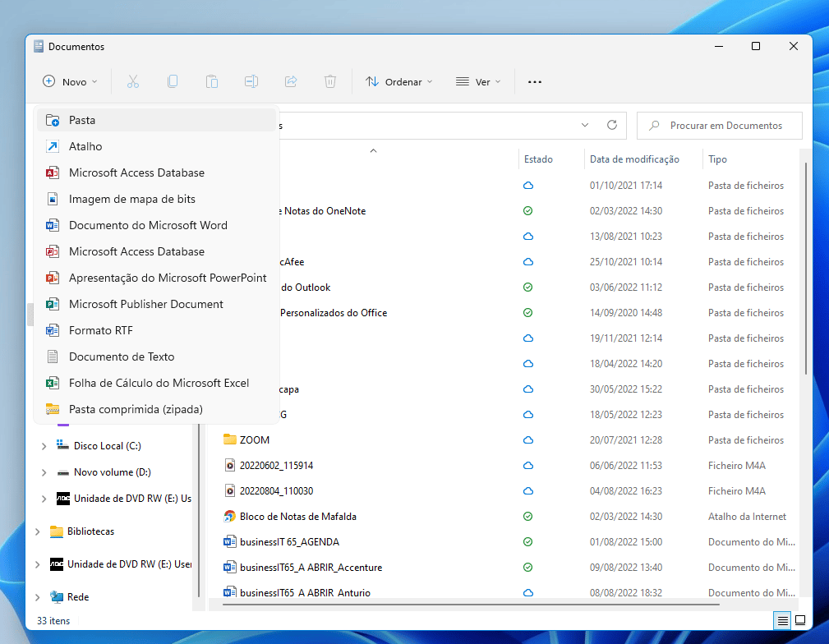Select Unidade de DVD RW (E:) User tree item
Viewport: 829px width, 644px height.
130,564
